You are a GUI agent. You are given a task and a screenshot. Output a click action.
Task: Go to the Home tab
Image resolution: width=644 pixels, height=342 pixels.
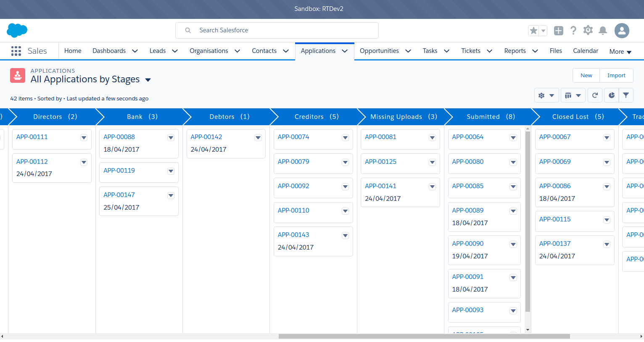click(73, 51)
